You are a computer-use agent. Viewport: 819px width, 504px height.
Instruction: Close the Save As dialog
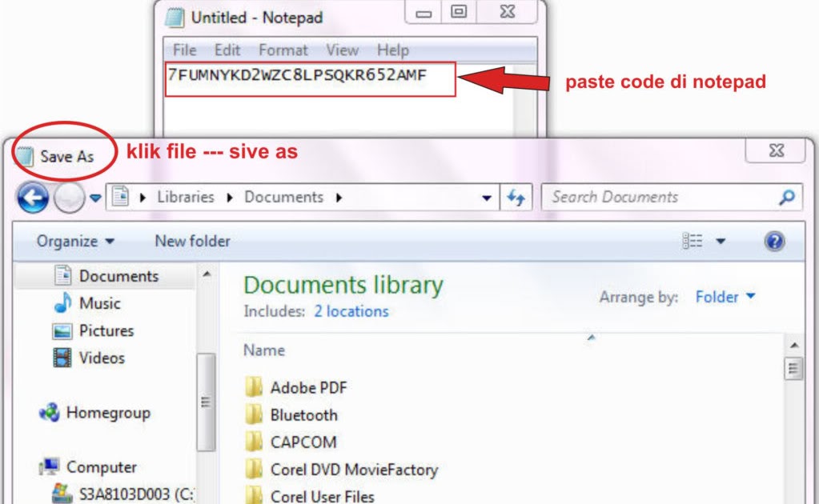click(777, 150)
